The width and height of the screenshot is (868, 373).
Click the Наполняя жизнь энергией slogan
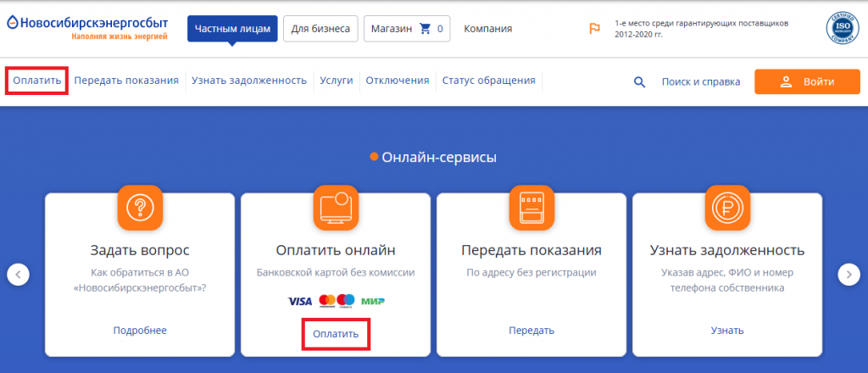pos(120,37)
